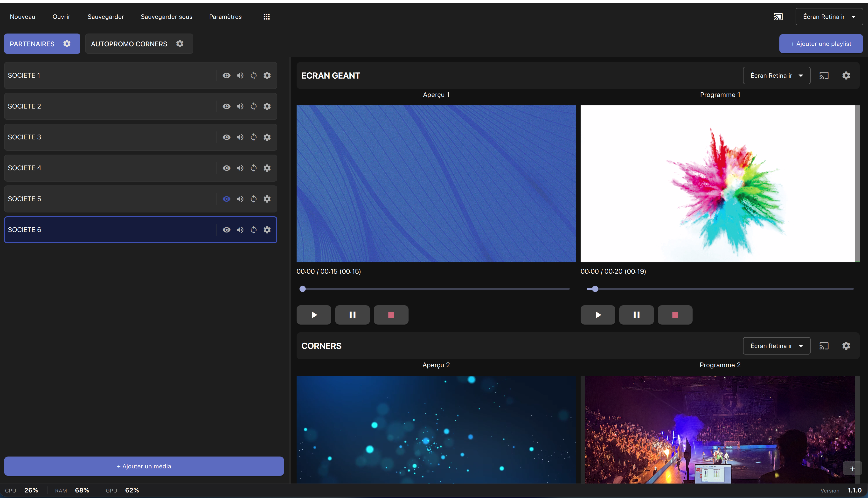Open PARTENAIRES playlist settings gear
Viewport: 868px width, 498px height.
click(x=67, y=44)
